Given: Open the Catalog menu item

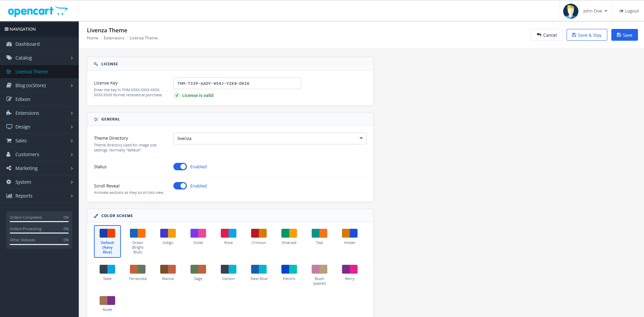Looking at the screenshot, I should pyautogui.click(x=39, y=58).
